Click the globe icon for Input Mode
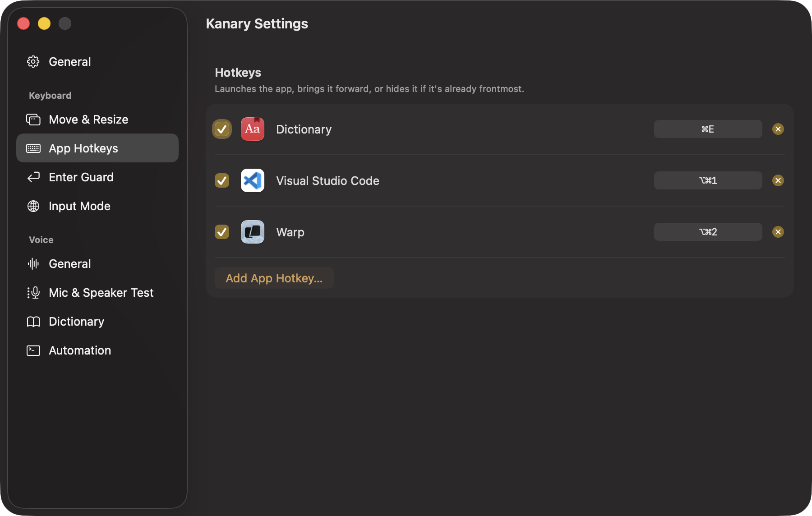 (x=33, y=206)
